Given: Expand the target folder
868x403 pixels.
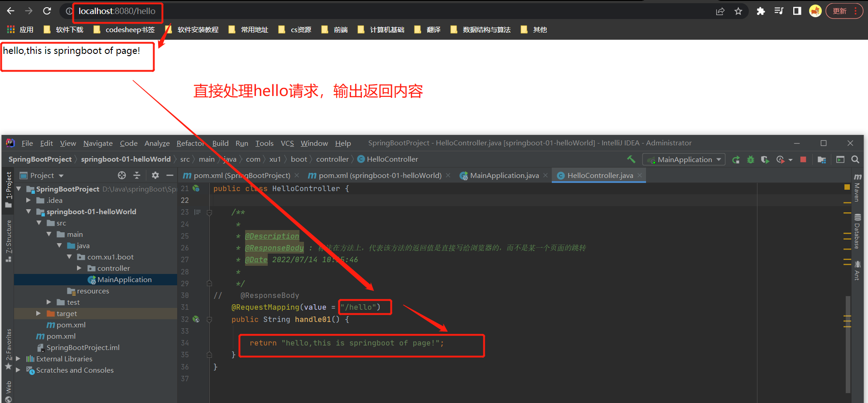Looking at the screenshot, I should (x=39, y=313).
